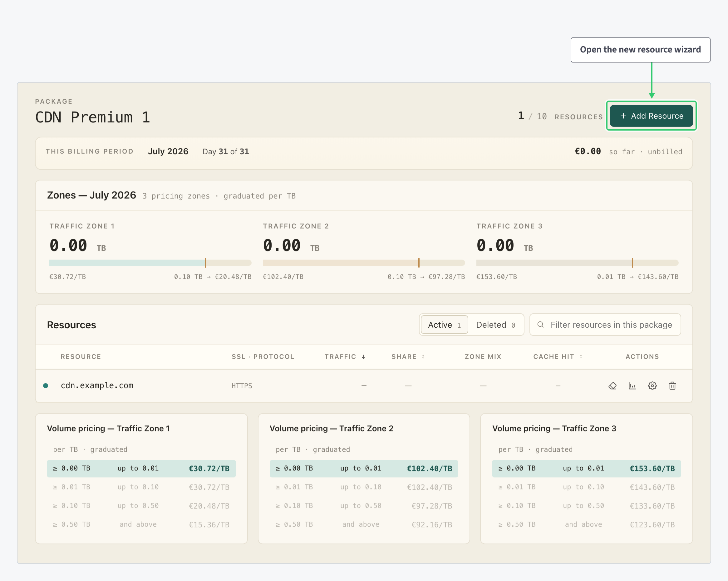Click the €30.72/TB rate under Zone 1 bar
Viewport: 728px width, 581px height.
[67, 277]
